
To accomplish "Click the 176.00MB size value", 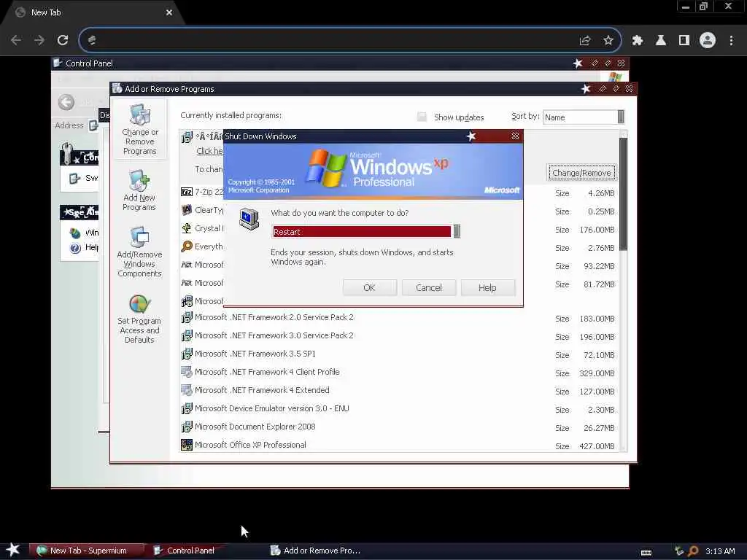I will (597, 230).
